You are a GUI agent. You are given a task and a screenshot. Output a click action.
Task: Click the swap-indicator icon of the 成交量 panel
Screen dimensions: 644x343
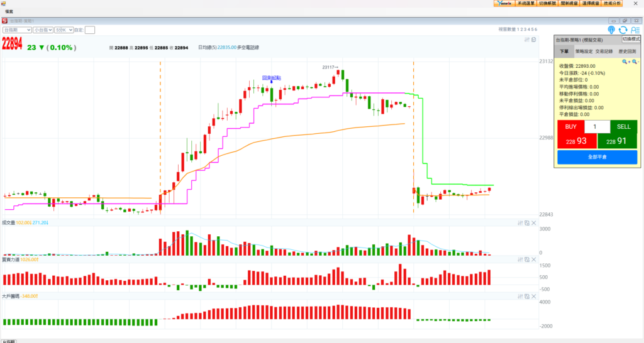[x=527, y=223]
